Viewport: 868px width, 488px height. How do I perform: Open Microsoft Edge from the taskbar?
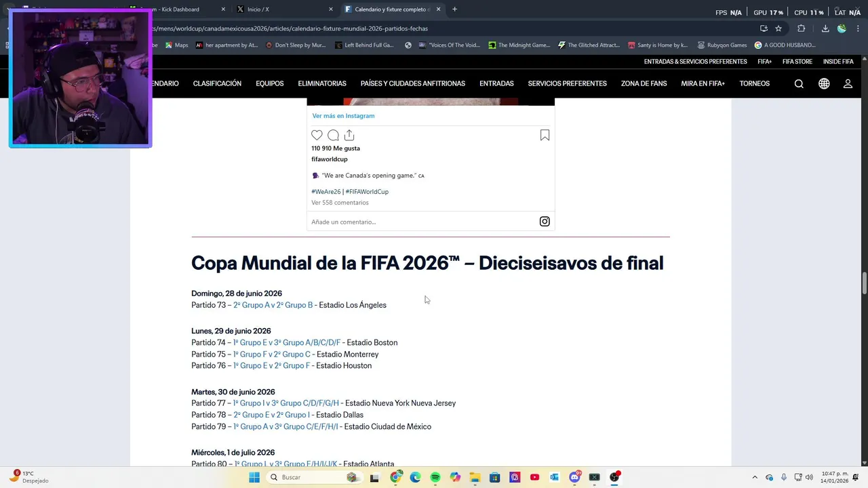point(415,477)
